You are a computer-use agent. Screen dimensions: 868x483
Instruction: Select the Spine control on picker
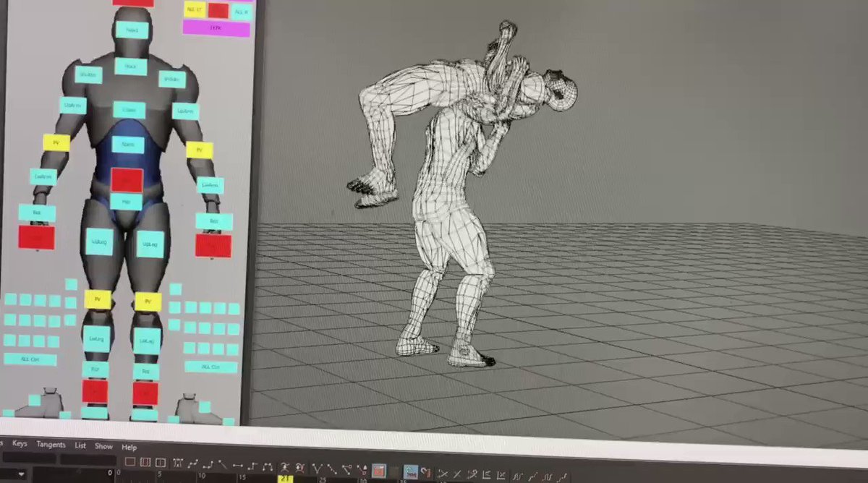(127, 144)
